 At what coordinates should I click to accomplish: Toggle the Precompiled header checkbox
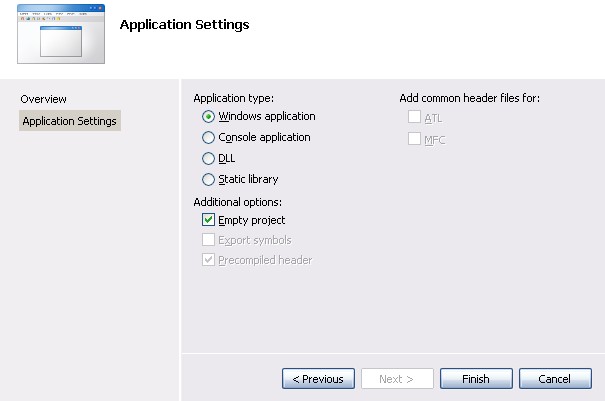click(208, 260)
